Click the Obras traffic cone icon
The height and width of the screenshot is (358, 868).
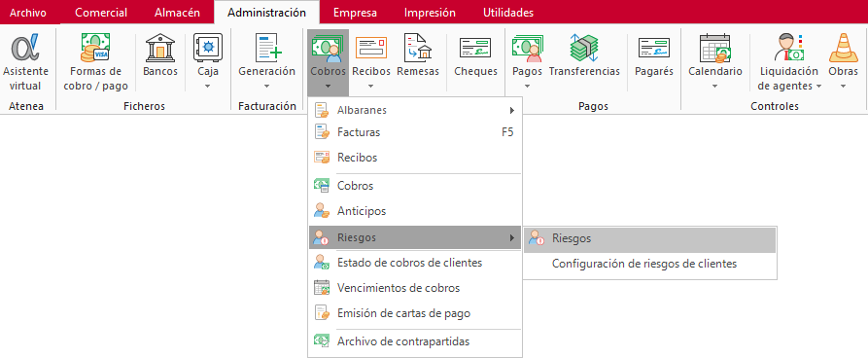[843, 48]
